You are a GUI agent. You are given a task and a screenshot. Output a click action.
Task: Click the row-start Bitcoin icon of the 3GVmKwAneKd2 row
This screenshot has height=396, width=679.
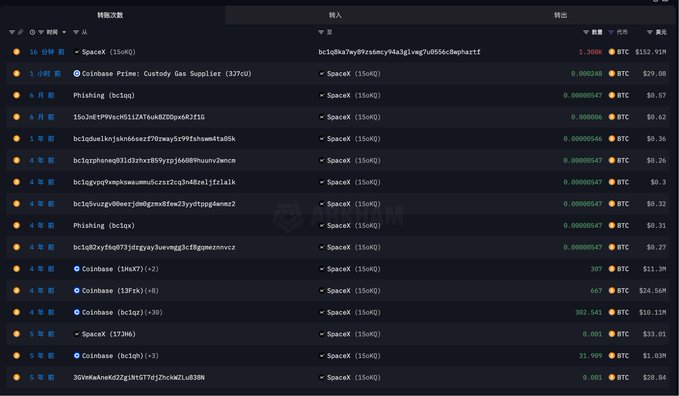[16, 377]
